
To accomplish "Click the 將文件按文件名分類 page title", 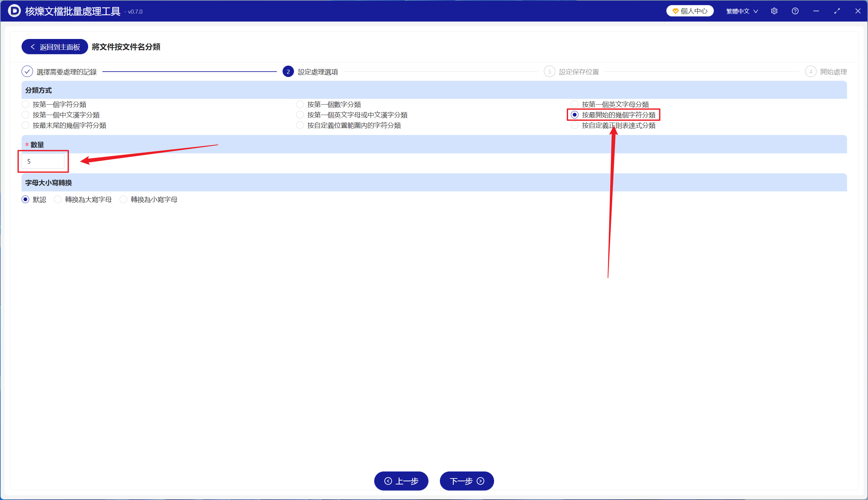I will click(x=126, y=47).
